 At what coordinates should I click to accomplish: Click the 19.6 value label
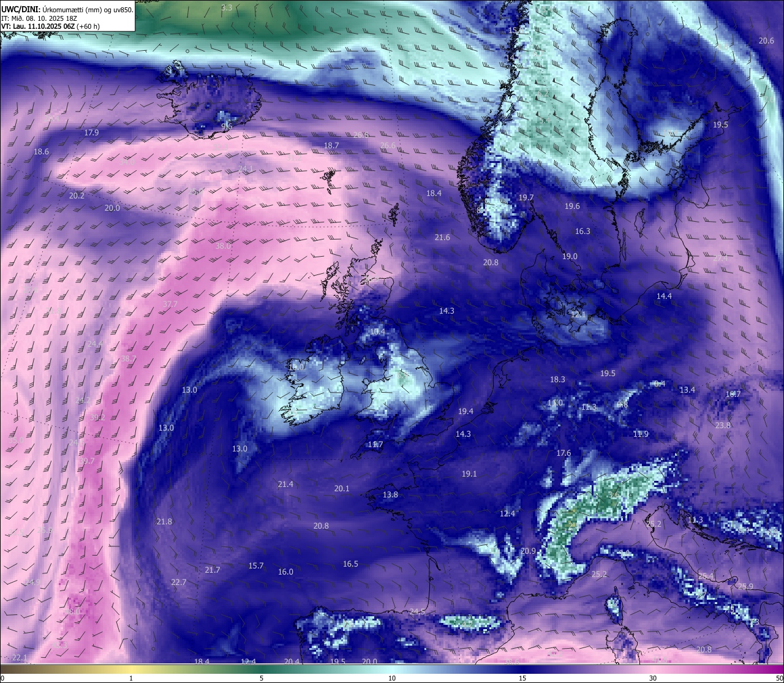572,206
